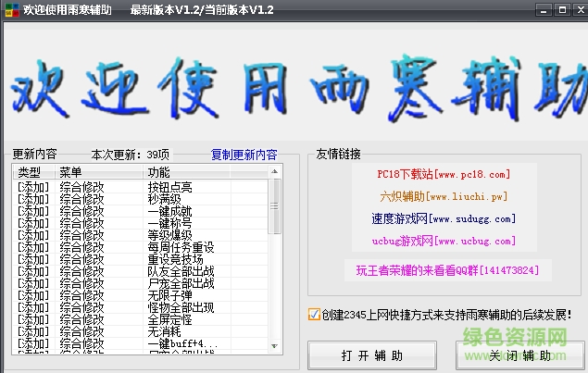This screenshot has height=373, width=588.
Task: Open the 复制更新内容 link
Action: [x=244, y=155]
